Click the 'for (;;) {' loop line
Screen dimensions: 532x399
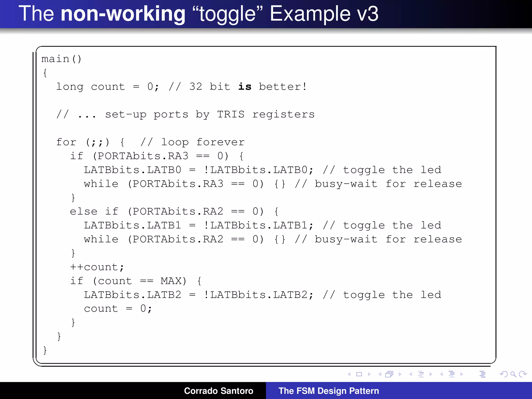point(91,142)
